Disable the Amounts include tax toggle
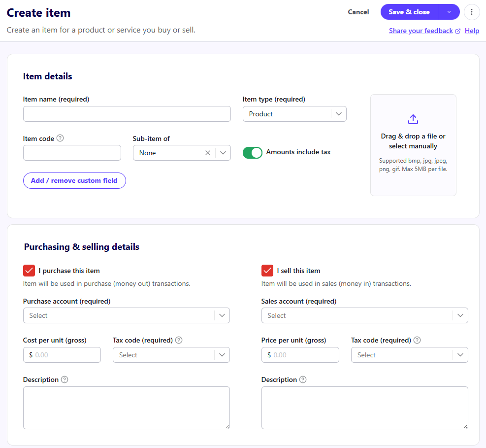 click(x=253, y=153)
